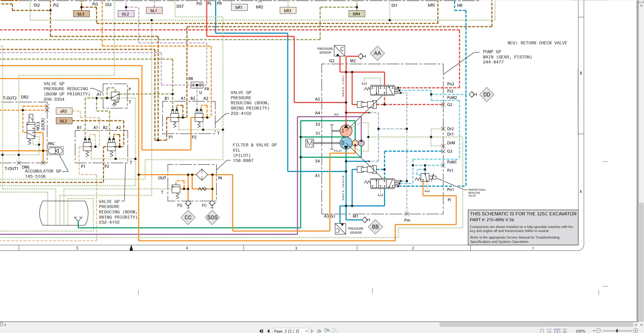Click the pump circle labeled D
Screen dimensions: 644x333
(346, 143)
